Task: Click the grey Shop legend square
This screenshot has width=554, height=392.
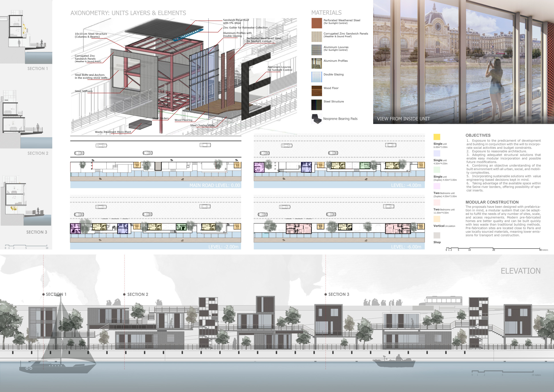Action: [x=437, y=235]
